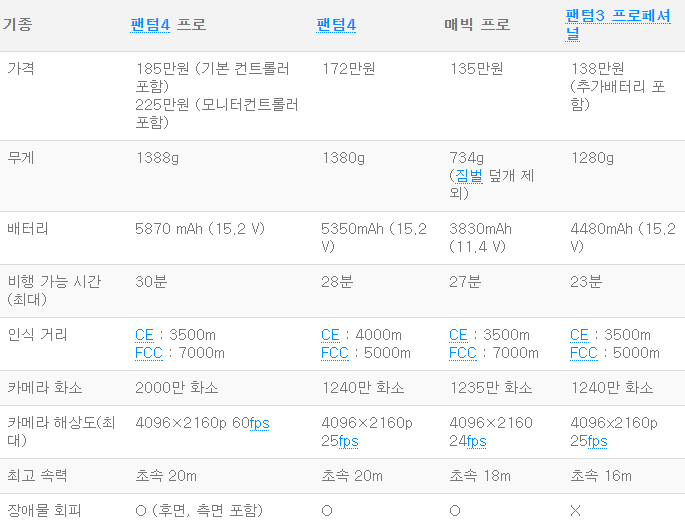Click the 24fps link in 매빅 프로 column

tap(476, 441)
